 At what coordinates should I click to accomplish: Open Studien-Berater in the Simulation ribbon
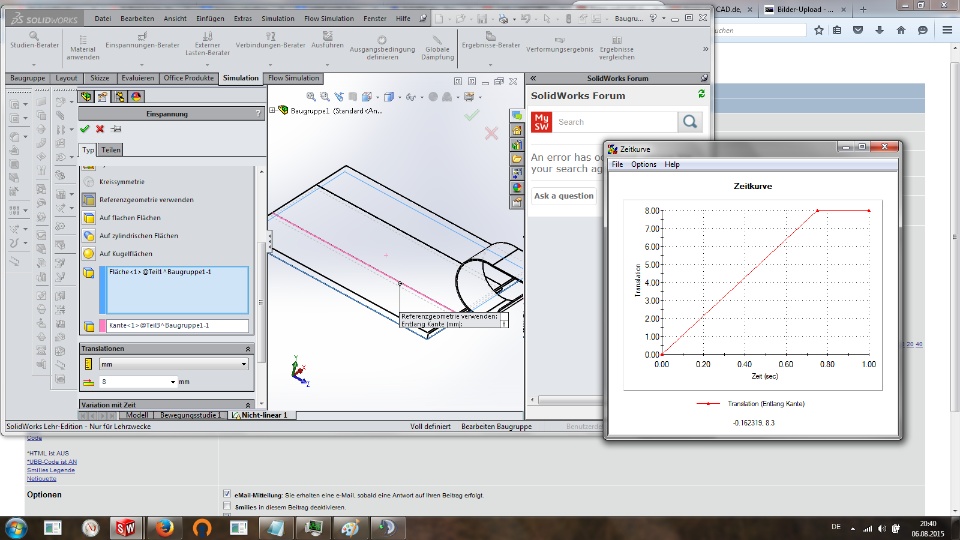(34, 40)
